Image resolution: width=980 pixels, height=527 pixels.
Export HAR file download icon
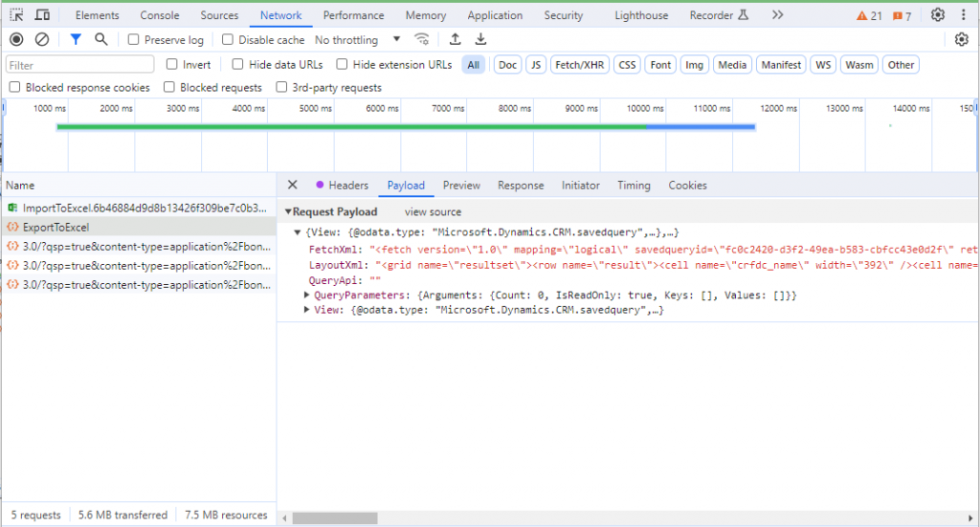480,39
